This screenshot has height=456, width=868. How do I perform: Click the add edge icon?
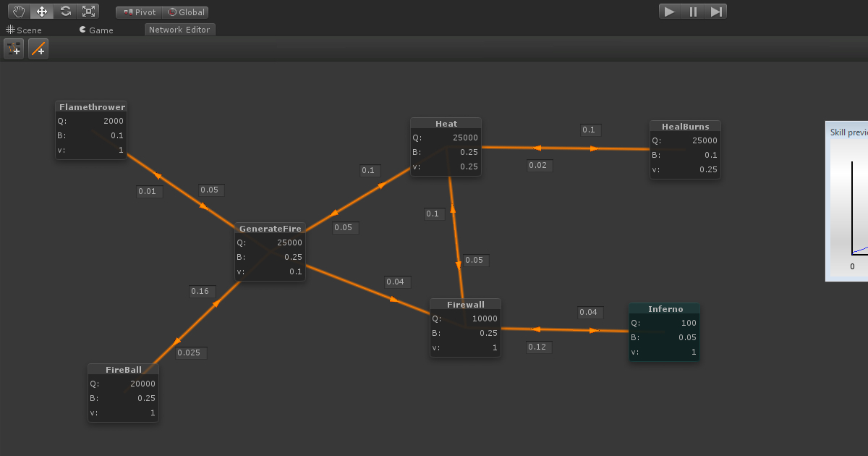[38, 48]
